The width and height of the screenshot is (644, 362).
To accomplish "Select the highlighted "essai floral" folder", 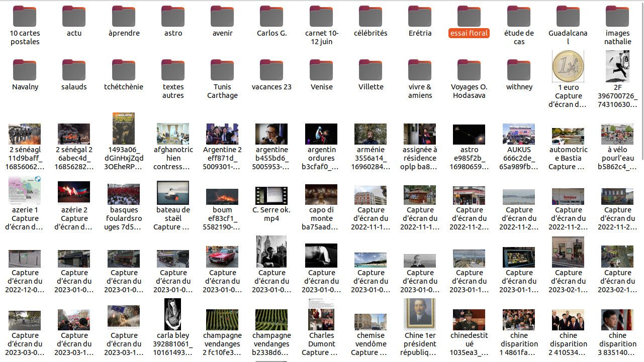I will tap(469, 17).
